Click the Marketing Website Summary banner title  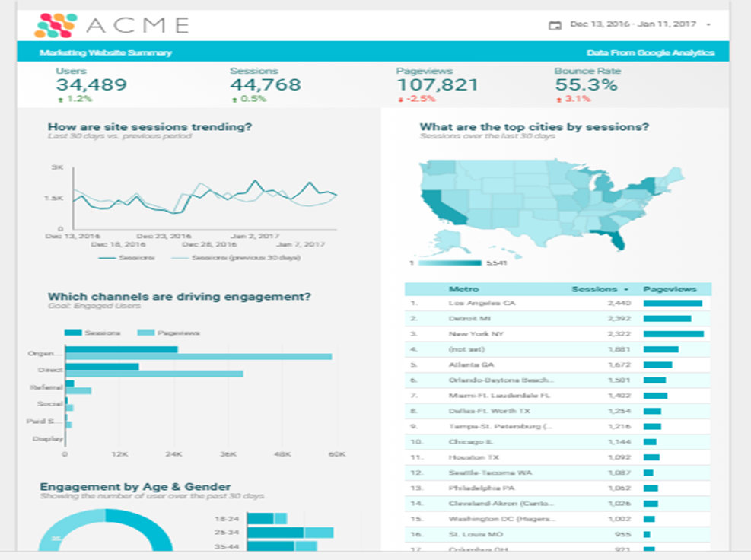coord(105,52)
